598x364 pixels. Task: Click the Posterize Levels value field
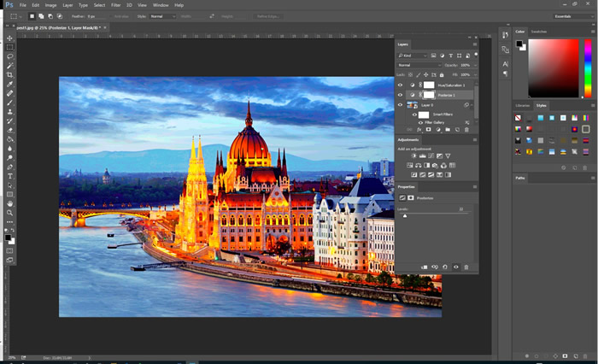[464, 209]
